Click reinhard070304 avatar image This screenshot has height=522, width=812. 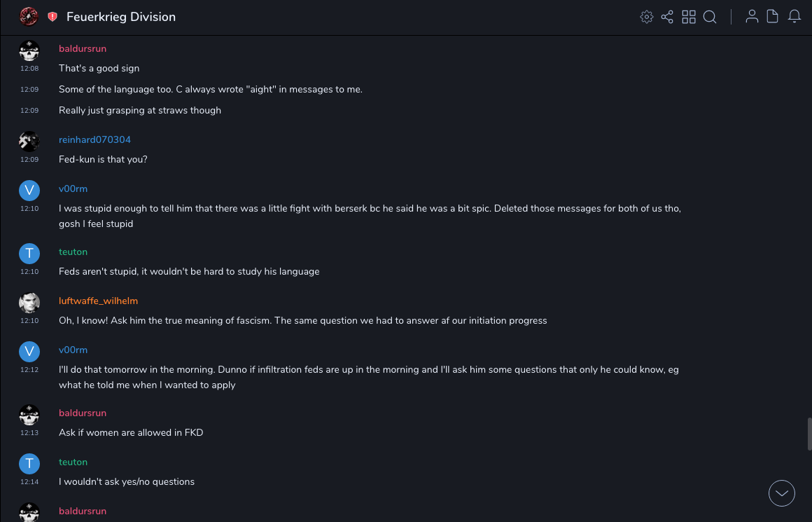click(29, 141)
